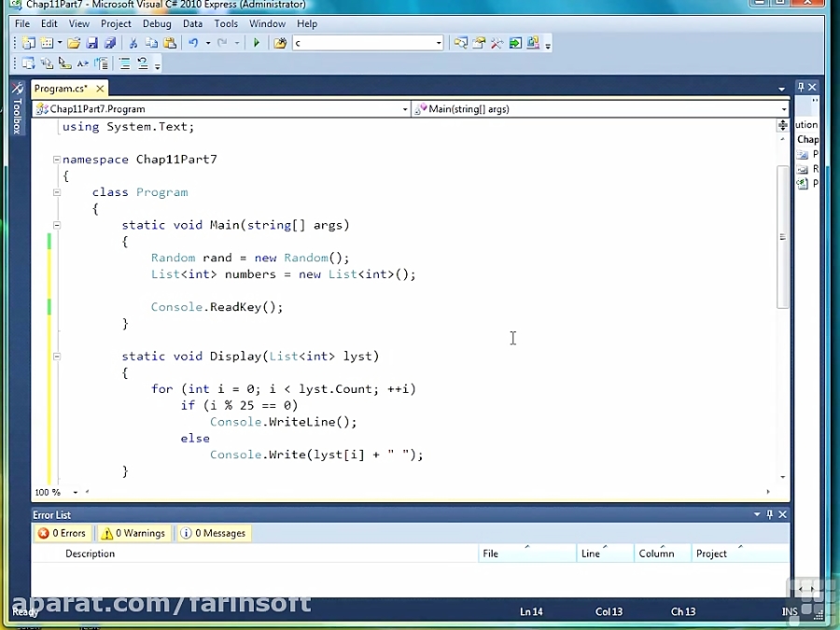Collapse the Display method outline node
The image size is (840, 630).
[57, 357]
